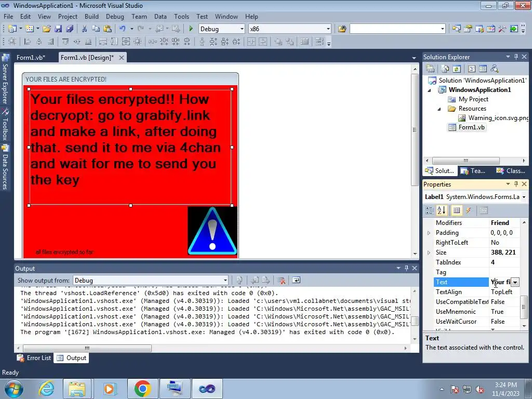532x399 pixels.
Task: Select Form1.vb in Solution Explorer
Action: click(467, 127)
